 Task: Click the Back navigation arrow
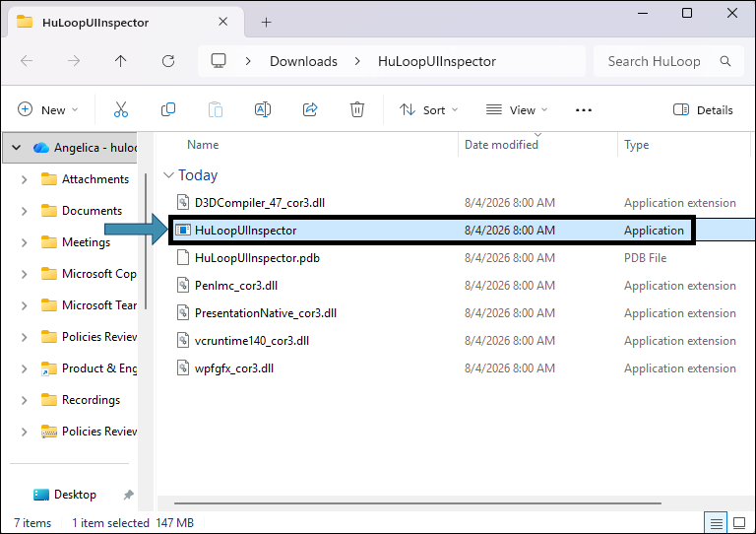(x=27, y=61)
